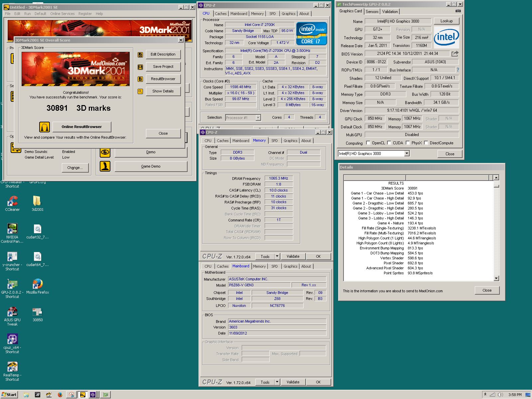Click the Game Demo button
The image size is (532, 399).
coord(151,166)
